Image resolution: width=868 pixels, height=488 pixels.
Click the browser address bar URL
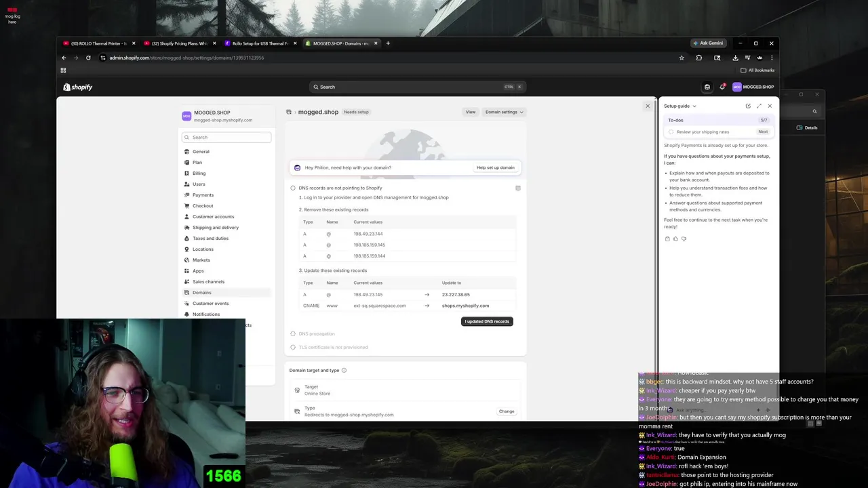point(186,58)
